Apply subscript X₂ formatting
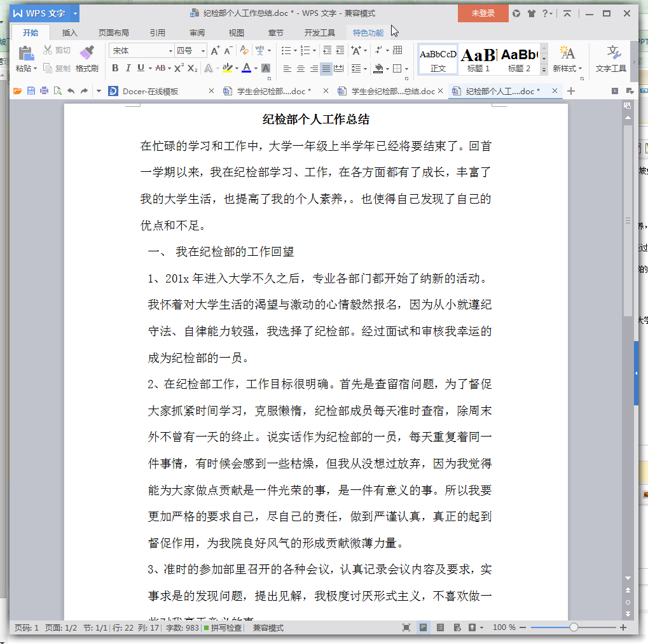 (x=192, y=68)
